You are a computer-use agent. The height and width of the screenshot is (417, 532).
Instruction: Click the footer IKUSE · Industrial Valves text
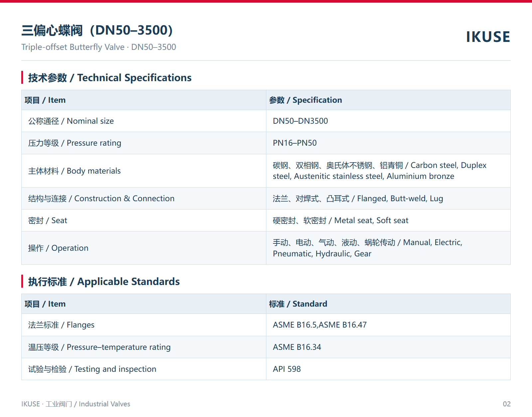[x=76, y=404]
